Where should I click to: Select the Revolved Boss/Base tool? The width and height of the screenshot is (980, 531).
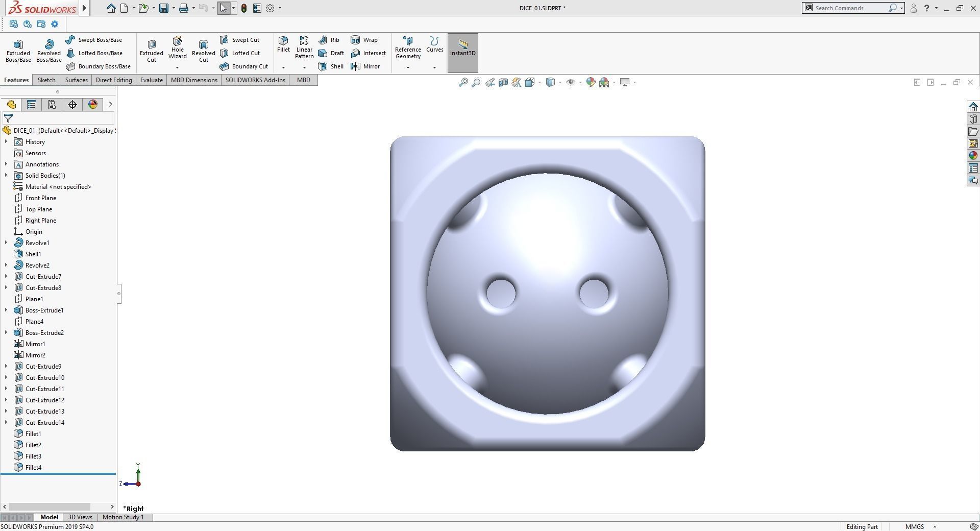tap(49, 51)
